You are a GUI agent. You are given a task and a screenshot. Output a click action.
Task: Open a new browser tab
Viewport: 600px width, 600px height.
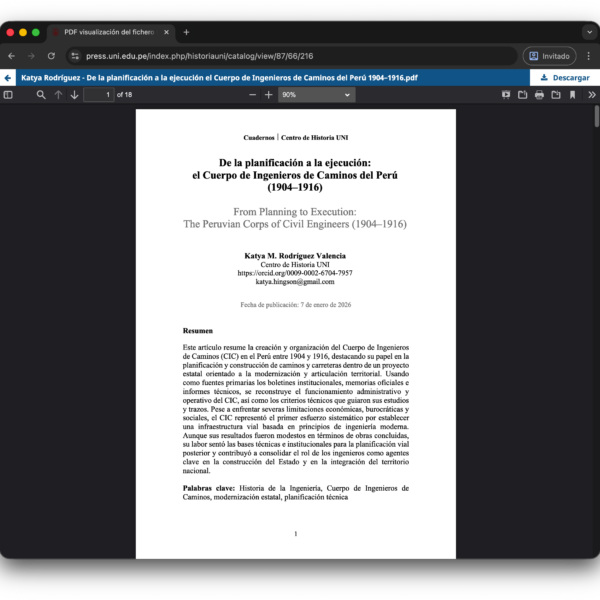(186, 32)
